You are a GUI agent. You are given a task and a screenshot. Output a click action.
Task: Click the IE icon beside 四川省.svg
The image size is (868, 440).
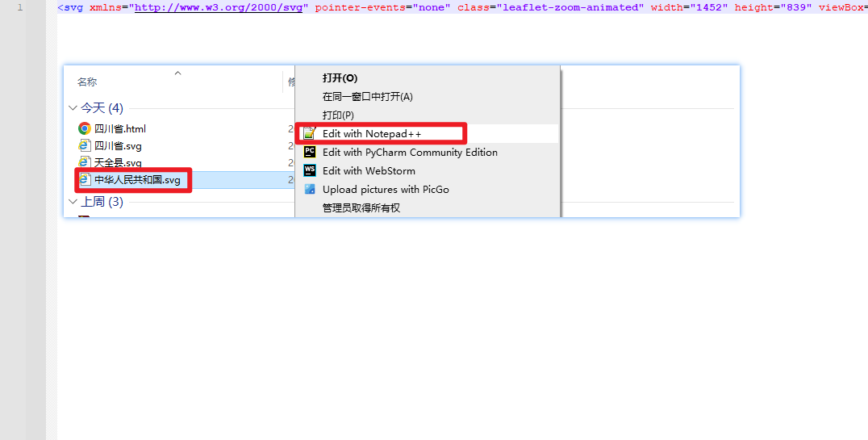pyautogui.click(x=84, y=146)
